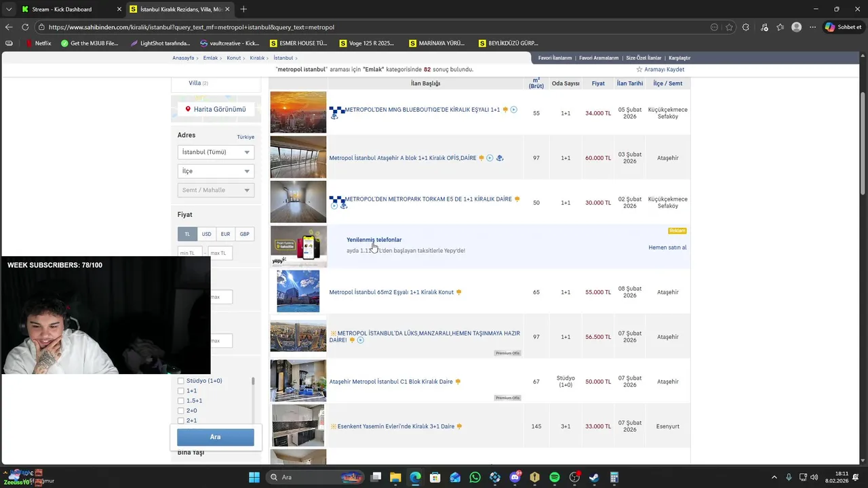The width and height of the screenshot is (868, 488).
Task: Open Windows Start menu
Action: pos(254,477)
